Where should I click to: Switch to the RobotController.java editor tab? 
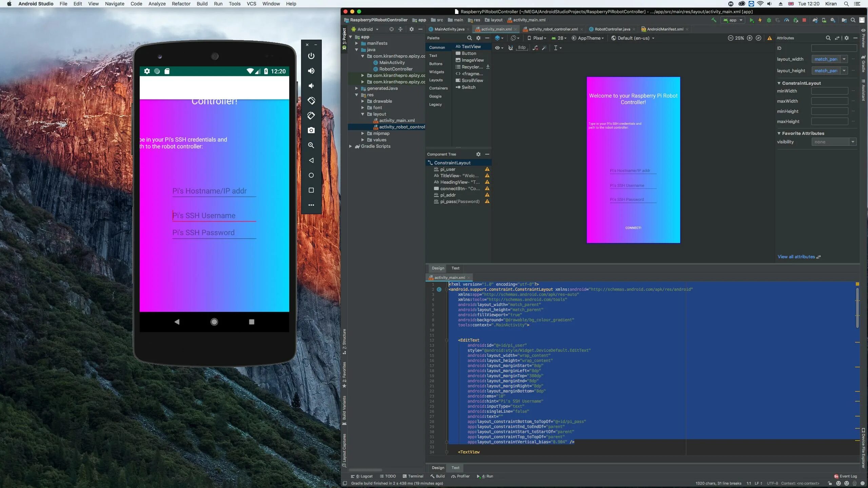click(x=612, y=29)
